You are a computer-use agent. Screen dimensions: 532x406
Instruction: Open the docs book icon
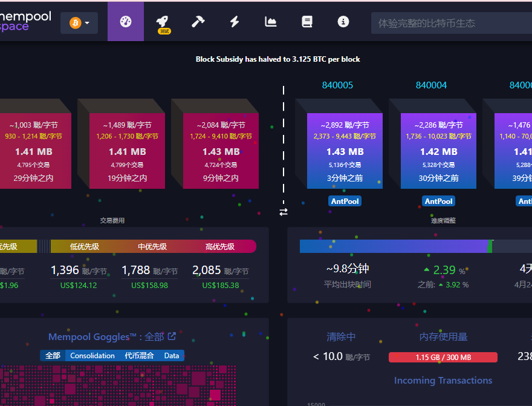(307, 22)
